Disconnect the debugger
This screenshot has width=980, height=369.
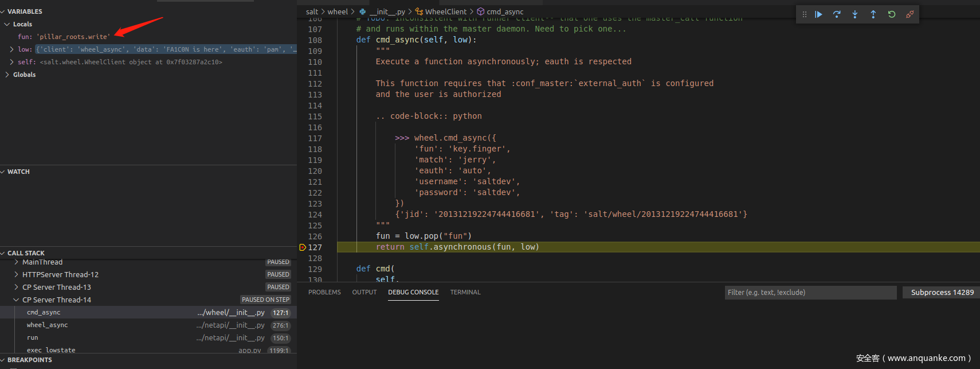(910, 14)
